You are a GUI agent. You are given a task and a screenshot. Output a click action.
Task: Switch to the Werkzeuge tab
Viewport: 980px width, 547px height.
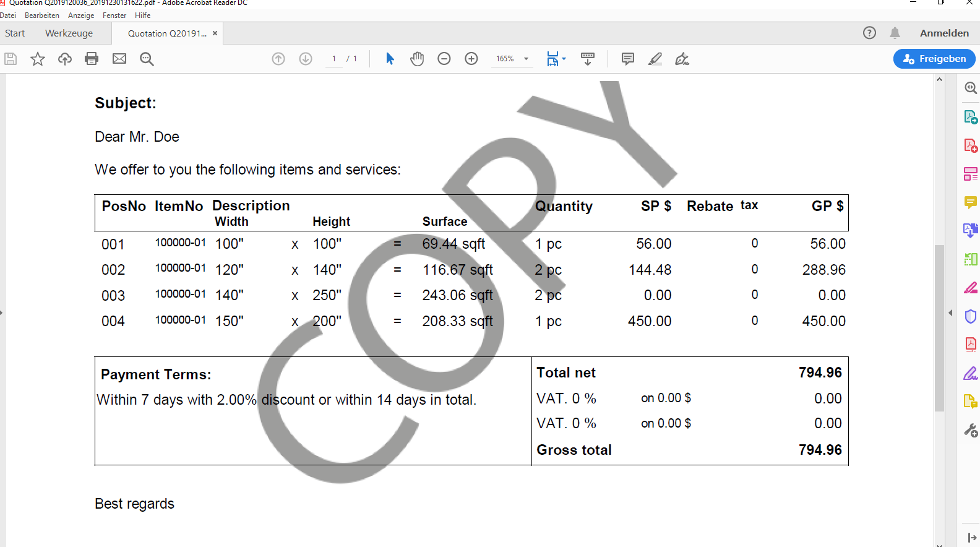click(x=69, y=33)
